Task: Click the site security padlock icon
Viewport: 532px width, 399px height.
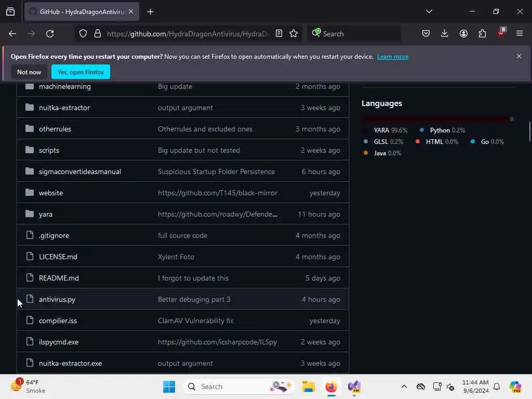Action: tap(98, 34)
